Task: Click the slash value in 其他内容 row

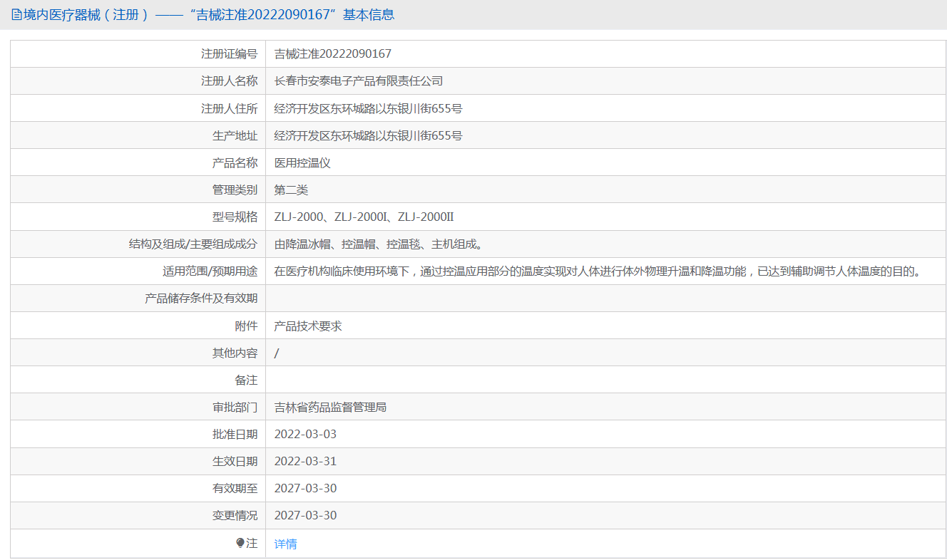Action: coord(277,353)
